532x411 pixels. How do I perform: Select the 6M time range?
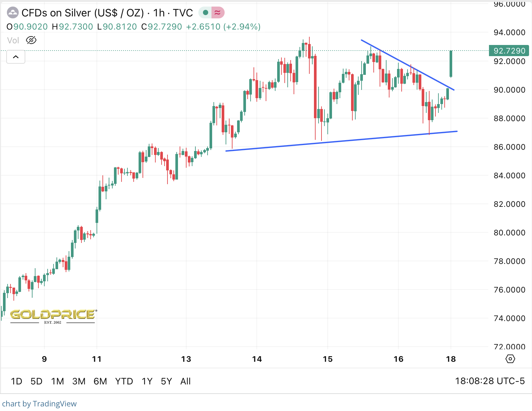[100, 381]
